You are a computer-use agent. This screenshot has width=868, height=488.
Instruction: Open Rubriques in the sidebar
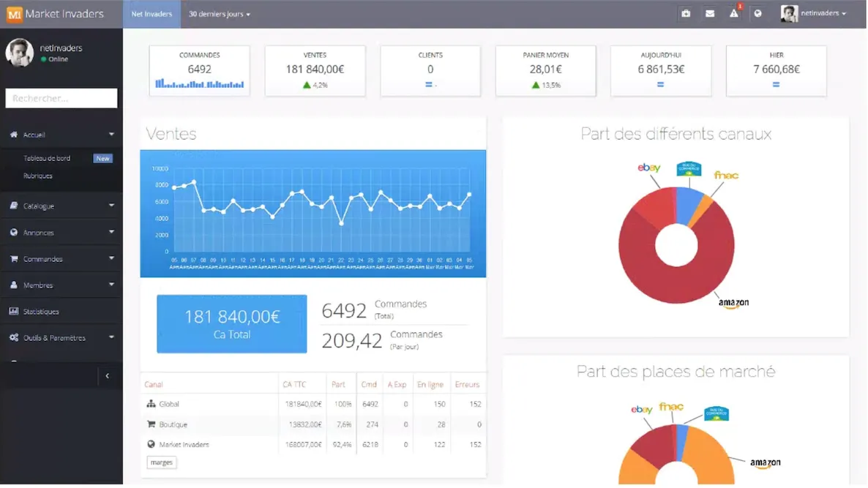click(x=38, y=176)
